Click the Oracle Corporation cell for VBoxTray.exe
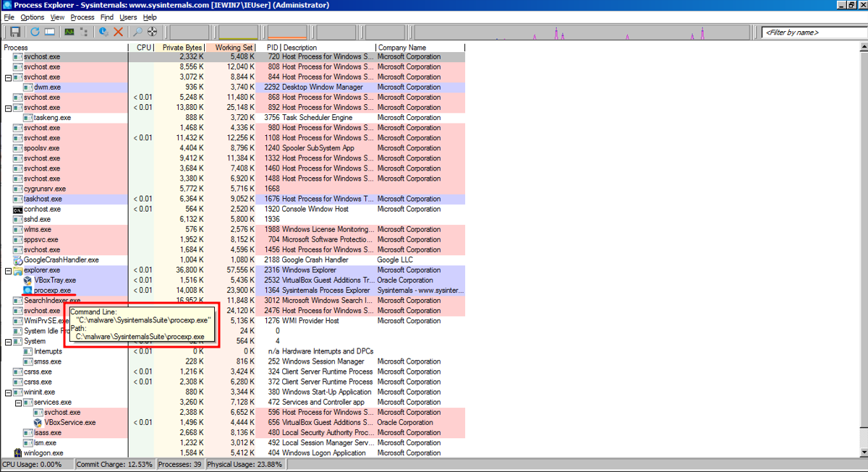This screenshot has height=472, width=868. pyautogui.click(x=405, y=280)
